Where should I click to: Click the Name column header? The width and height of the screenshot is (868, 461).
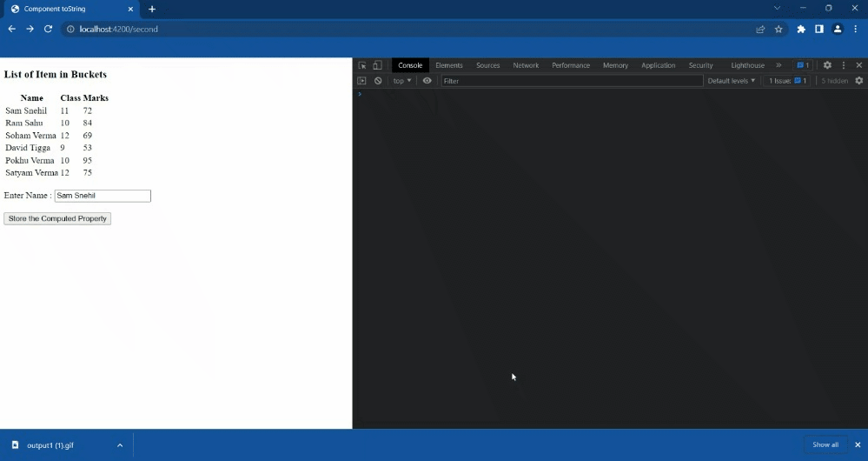(31, 98)
